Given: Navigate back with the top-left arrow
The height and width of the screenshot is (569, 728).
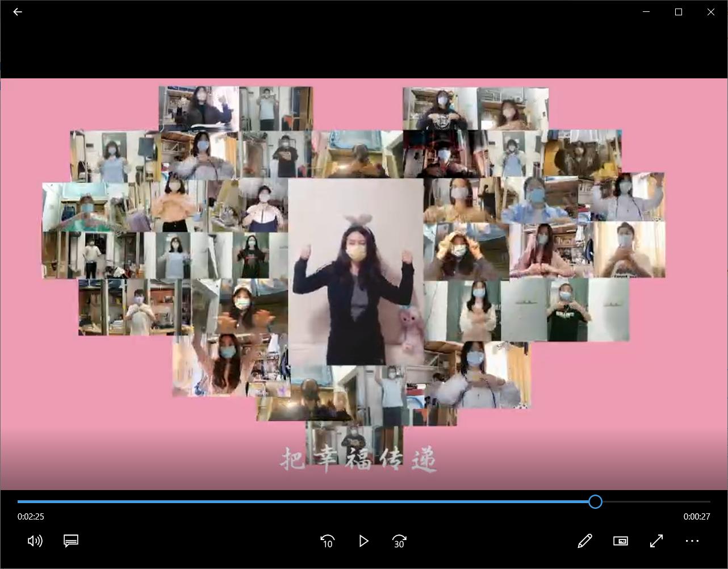Looking at the screenshot, I should 18,11.
